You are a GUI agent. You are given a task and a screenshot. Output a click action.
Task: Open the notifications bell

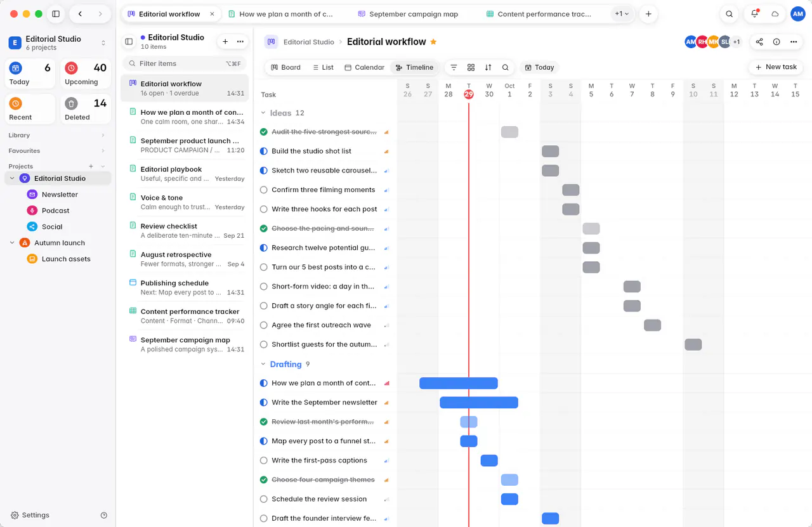pos(754,14)
